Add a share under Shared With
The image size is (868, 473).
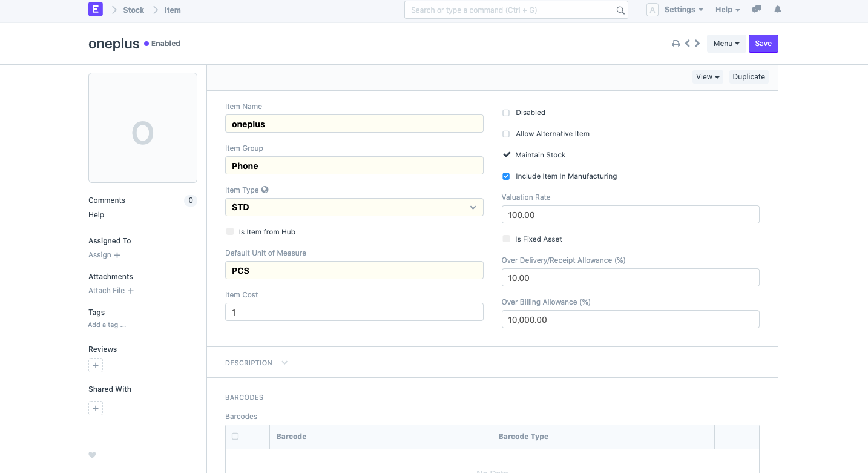[x=96, y=408]
